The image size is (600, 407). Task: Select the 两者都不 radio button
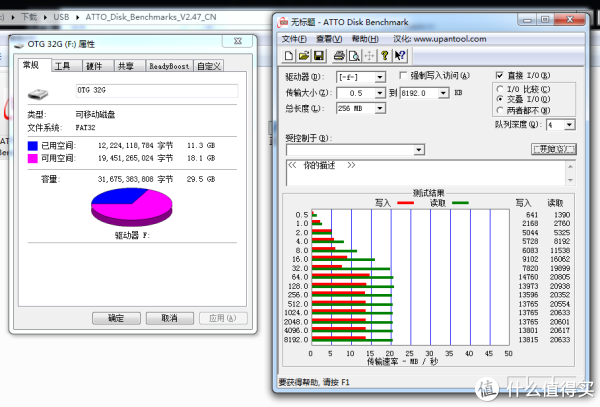(500, 110)
